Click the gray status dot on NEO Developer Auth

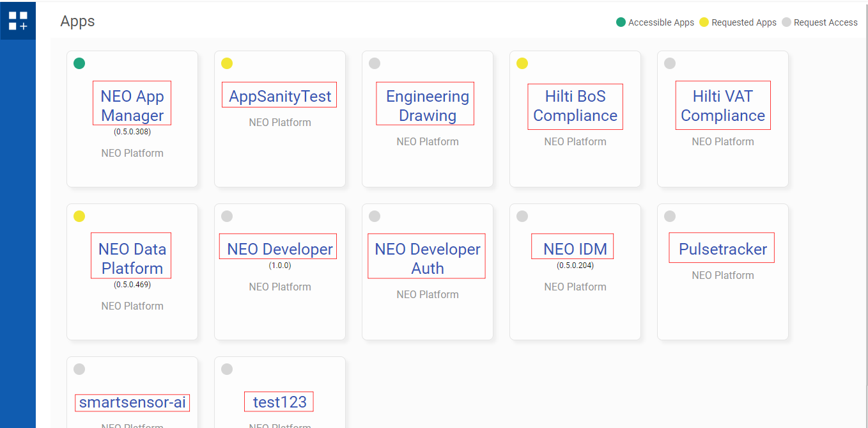pos(375,216)
